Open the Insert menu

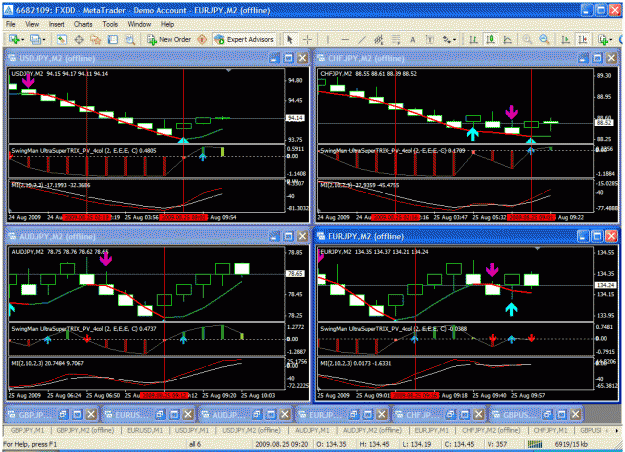56,24
